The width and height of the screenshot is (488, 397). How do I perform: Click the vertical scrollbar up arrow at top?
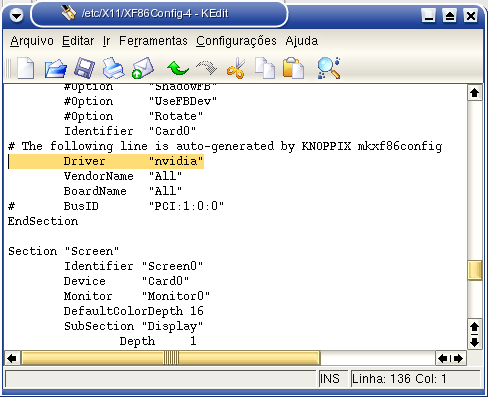coord(475,93)
